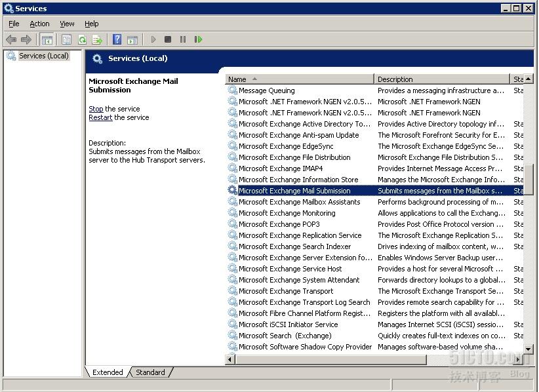Click the gear icon beside Microsoft iSCSI Initiator Service

[233, 324]
